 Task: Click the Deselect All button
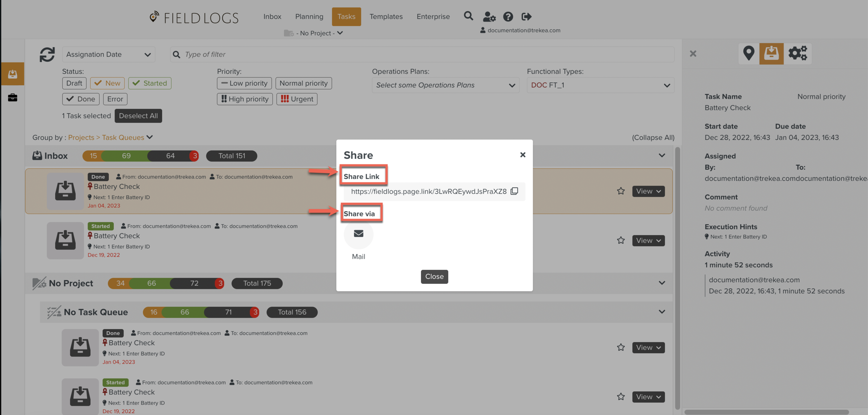tap(138, 116)
